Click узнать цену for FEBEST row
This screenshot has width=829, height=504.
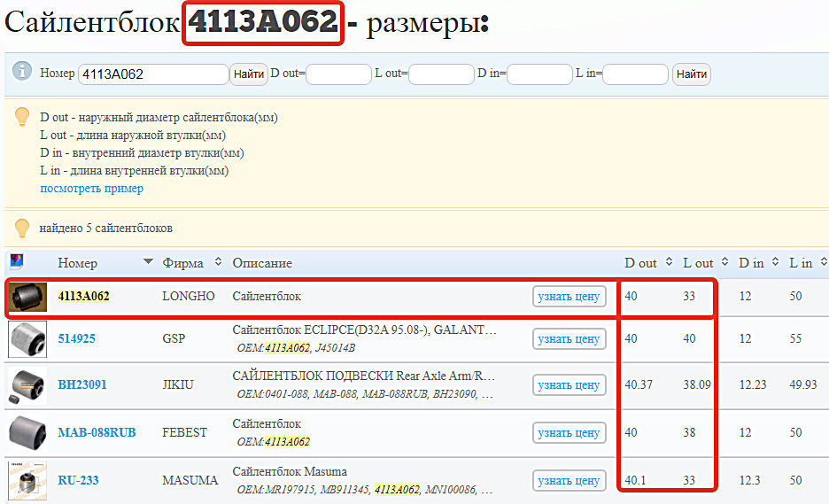pyautogui.click(x=569, y=432)
